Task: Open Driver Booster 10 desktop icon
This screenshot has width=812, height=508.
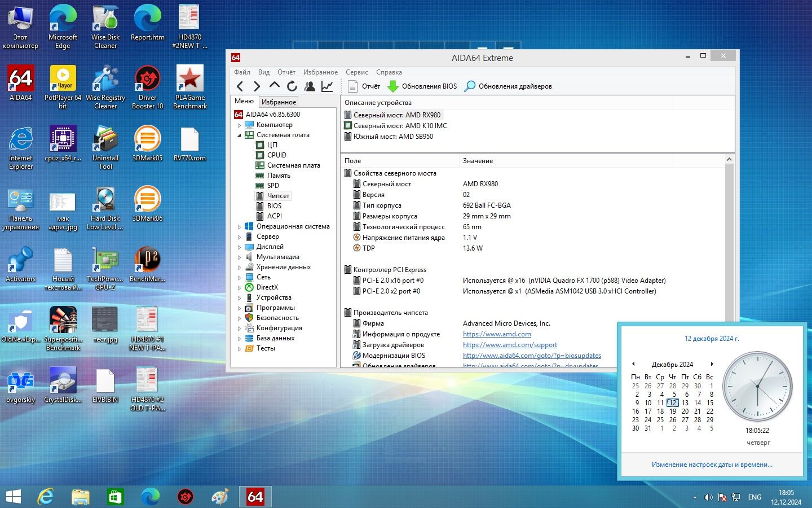Action: pyautogui.click(x=148, y=87)
